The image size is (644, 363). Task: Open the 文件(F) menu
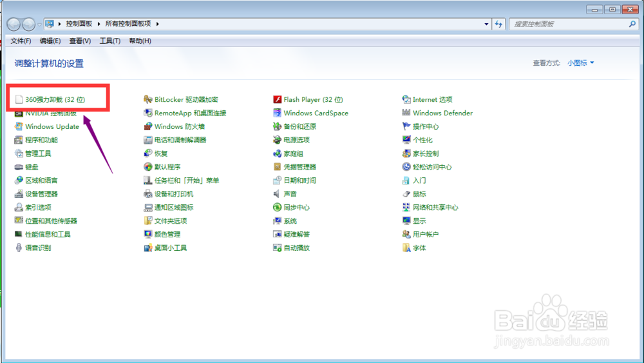pyautogui.click(x=21, y=41)
